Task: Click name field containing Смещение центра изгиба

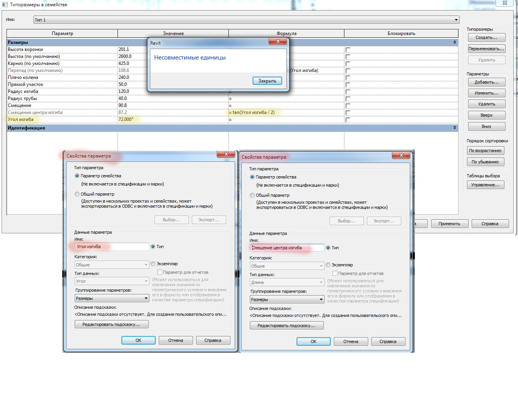Action: [287, 248]
